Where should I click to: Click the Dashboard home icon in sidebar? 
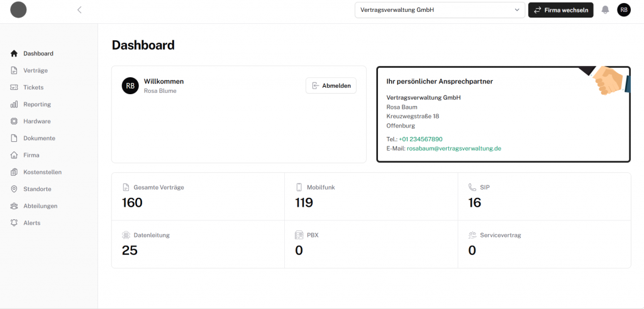(14, 53)
